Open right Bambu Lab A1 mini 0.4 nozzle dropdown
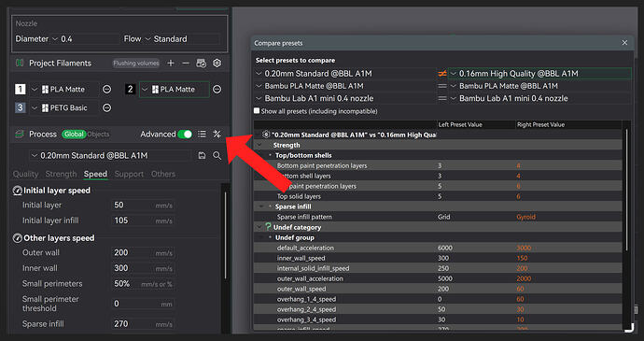Image resolution: width=644 pixels, height=341 pixels. pyautogui.click(x=539, y=98)
